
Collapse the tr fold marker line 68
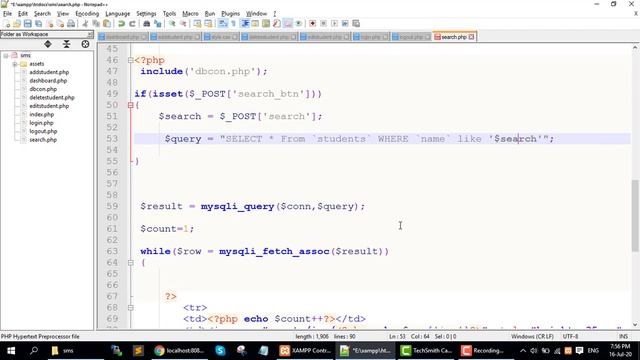(x=131, y=308)
